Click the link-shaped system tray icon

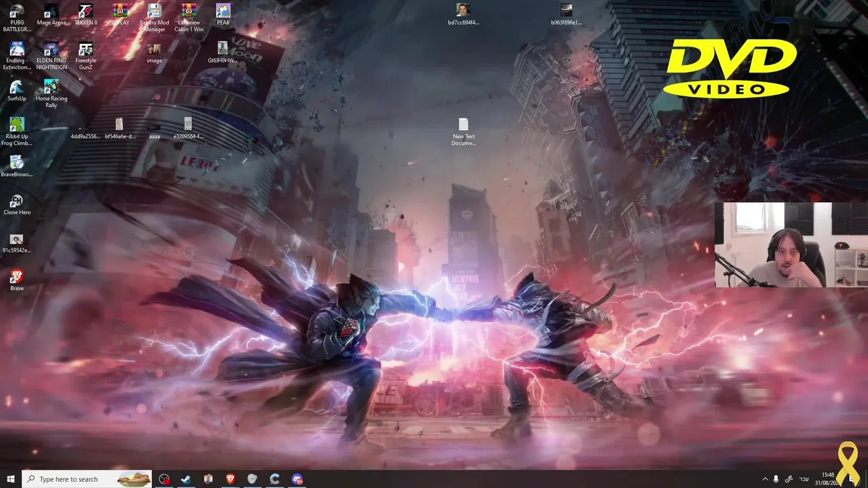[x=789, y=479]
